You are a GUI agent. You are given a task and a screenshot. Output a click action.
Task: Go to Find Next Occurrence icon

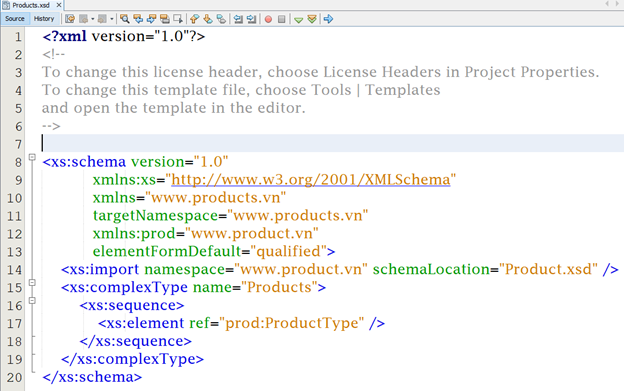152,19
